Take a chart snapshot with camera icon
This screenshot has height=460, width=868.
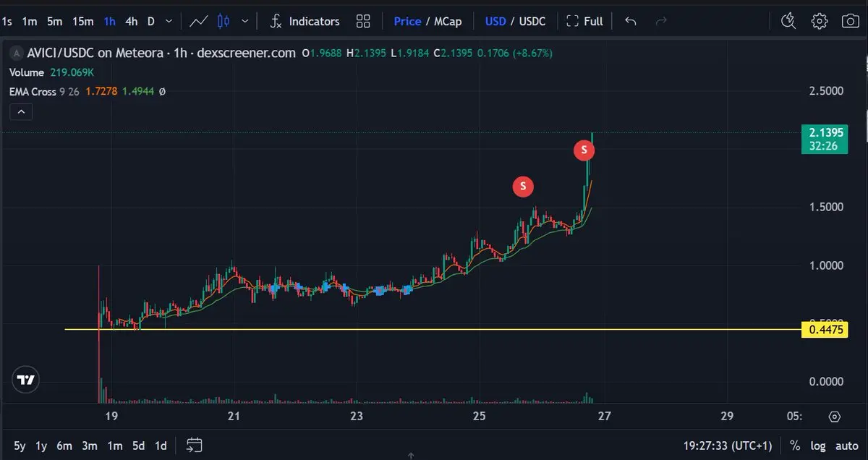click(851, 22)
